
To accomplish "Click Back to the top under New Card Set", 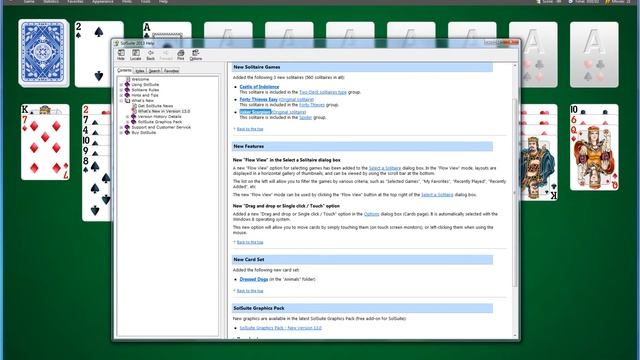I will (250, 291).
